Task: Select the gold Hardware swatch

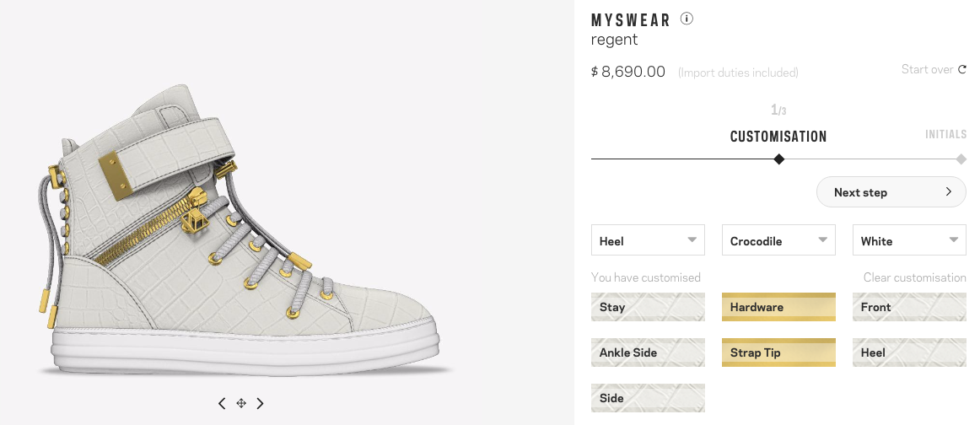Action: (778, 308)
